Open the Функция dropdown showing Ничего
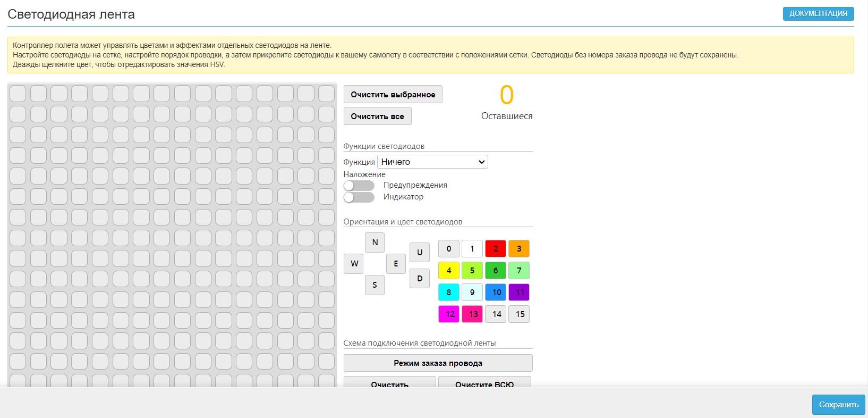868x418 pixels. tap(432, 162)
